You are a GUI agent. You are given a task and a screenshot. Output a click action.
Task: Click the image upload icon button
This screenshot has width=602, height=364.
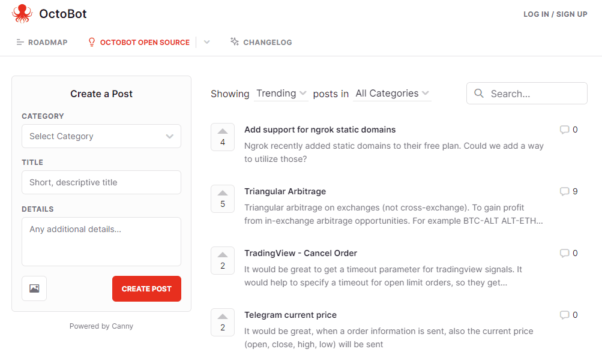coord(34,288)
